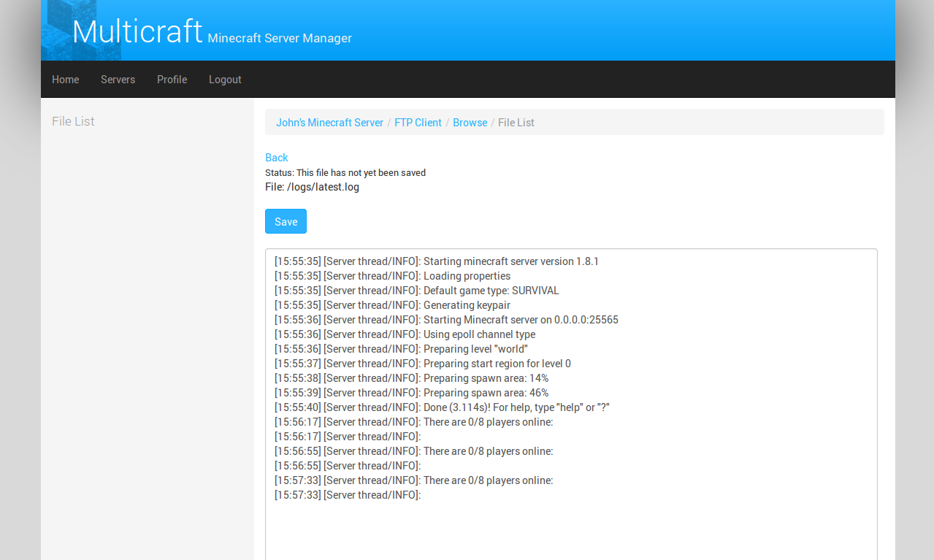Screen dimensions: 934x560
Task: Open the Profile menu item
Action: (172, 80)
